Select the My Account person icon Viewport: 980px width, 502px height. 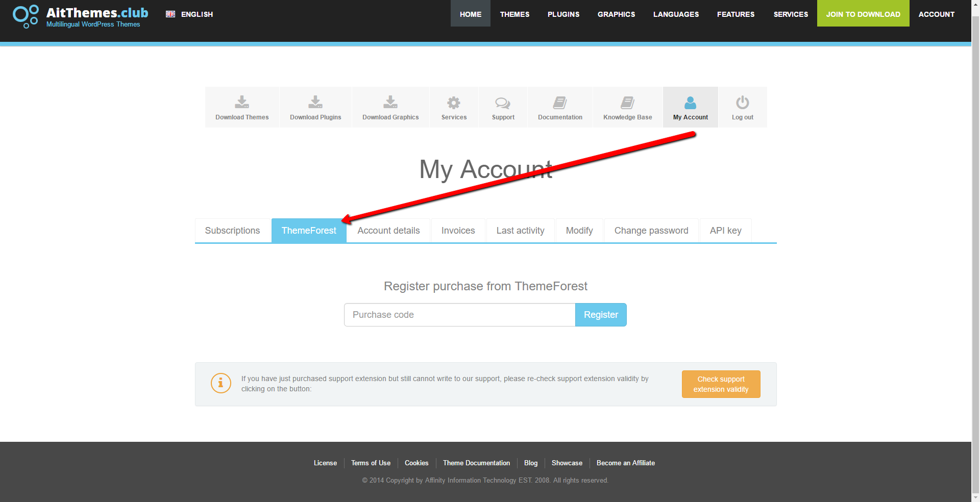[x=690, y=103]
